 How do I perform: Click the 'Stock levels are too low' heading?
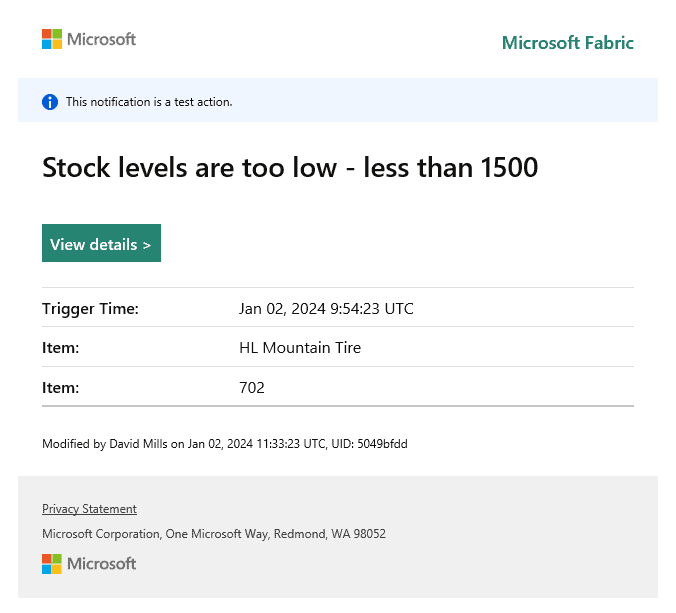click(190, 168)
